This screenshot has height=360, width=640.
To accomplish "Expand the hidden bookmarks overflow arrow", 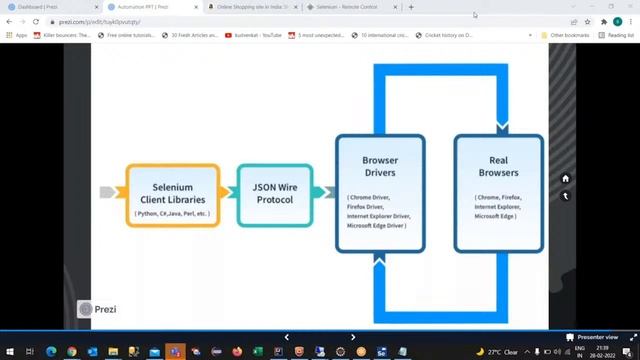I will click(530, 36).
